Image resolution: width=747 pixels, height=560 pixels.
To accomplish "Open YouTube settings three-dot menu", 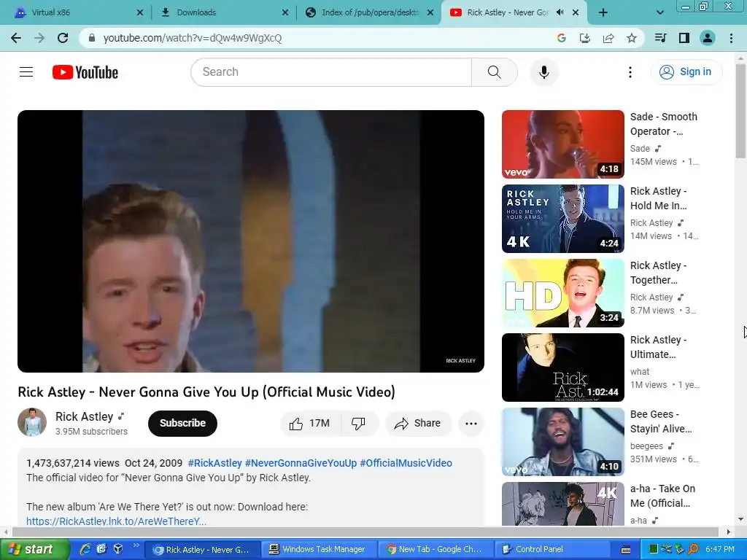I will [630, 72].
